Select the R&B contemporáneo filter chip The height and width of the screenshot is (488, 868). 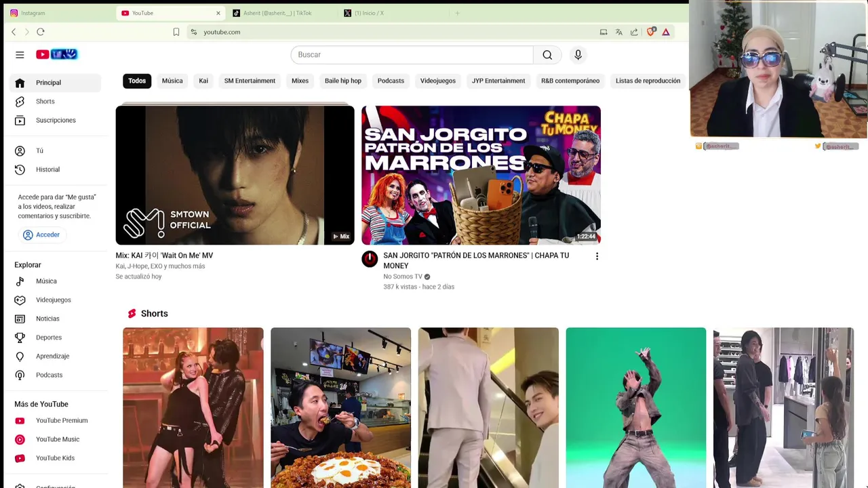(570, 81)
